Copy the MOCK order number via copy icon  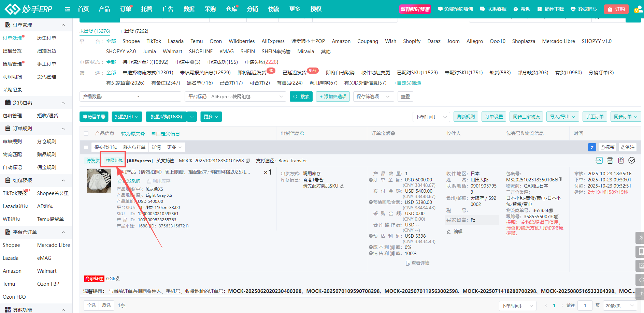[248, 161]
